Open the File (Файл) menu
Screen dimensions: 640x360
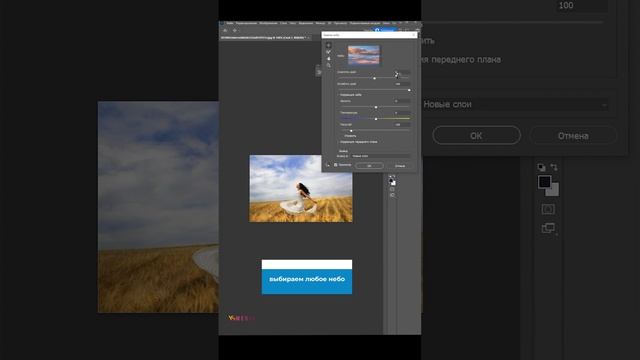click(230, 23)
